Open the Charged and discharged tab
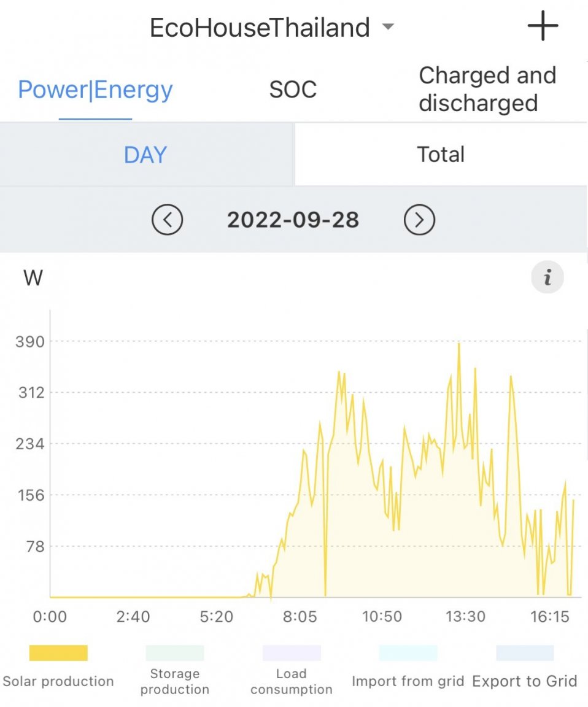The height and width of the screenshot is (707, 588). pos(487,89)
